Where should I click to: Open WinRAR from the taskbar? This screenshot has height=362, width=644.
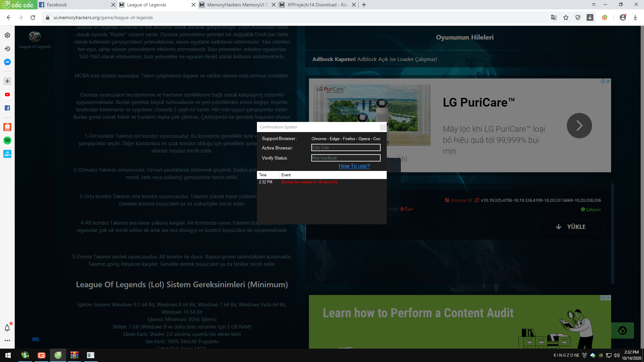pos(74,355)
